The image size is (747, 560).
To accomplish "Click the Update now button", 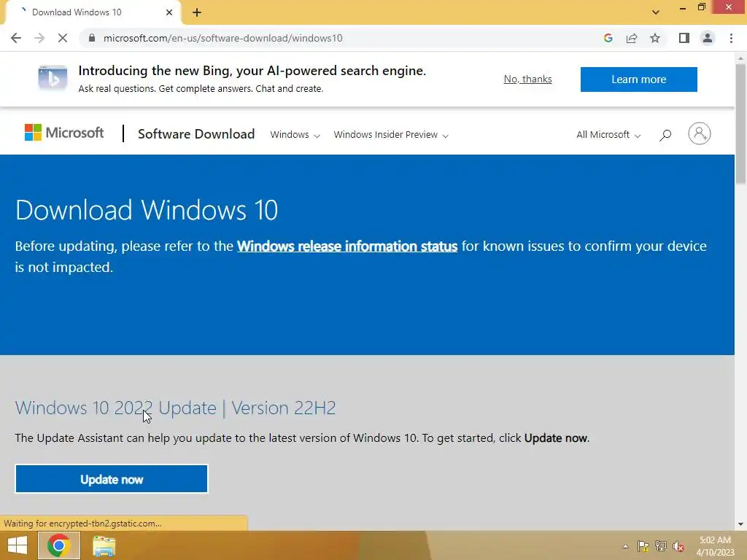I will coord(112,479).
